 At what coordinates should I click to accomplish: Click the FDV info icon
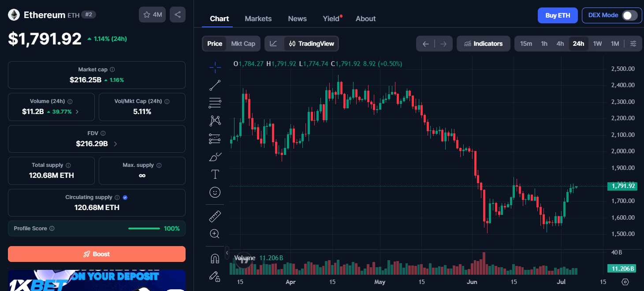coord(103,133)
